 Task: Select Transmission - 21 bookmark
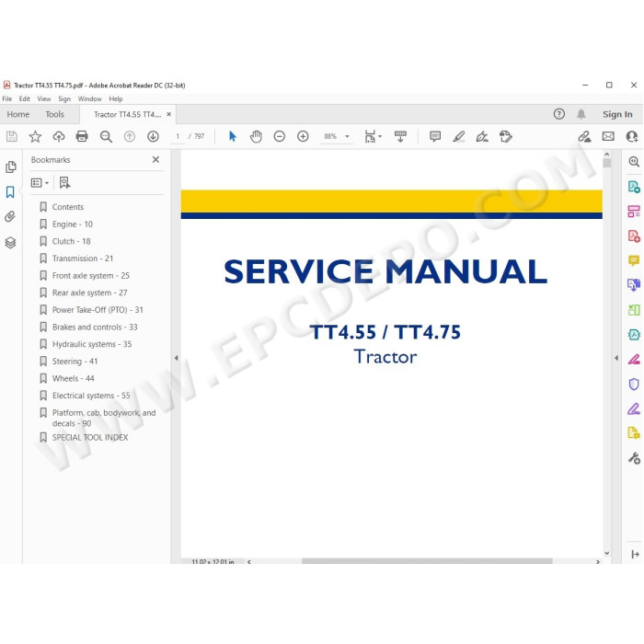[x=83, y=259]
